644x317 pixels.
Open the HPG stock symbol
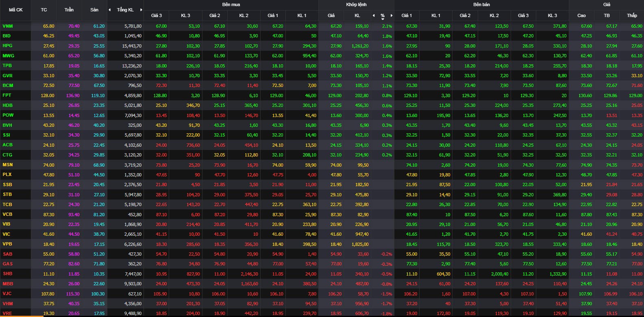7,46
